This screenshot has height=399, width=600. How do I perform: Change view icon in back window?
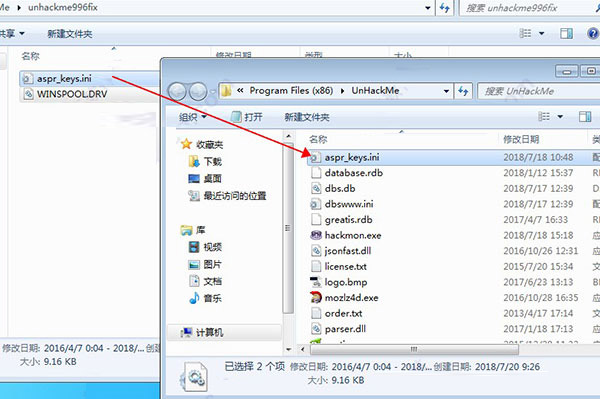coord(525,34)
